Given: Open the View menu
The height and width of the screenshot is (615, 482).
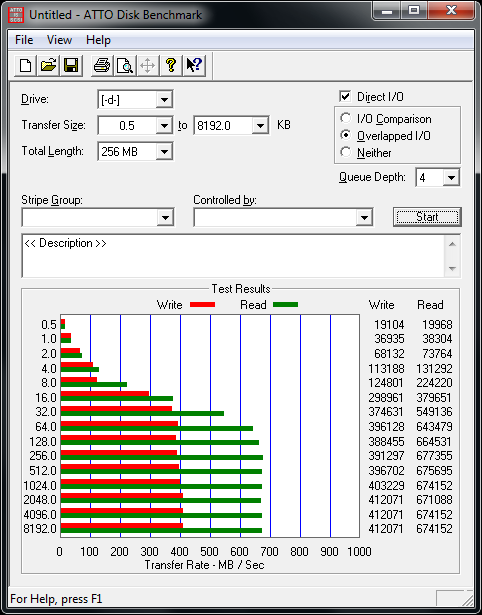Looking at the screenshot, I should click(59, 40).
